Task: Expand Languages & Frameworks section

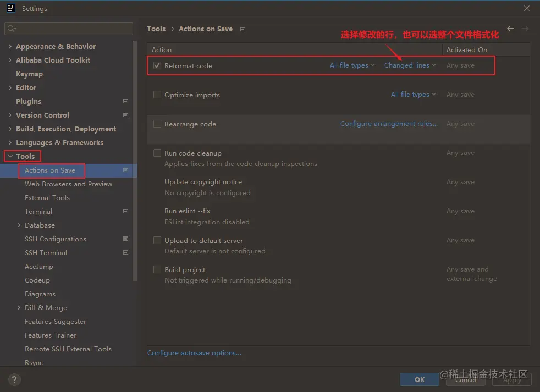Action: pyautogui.click(x=10, y=142)
